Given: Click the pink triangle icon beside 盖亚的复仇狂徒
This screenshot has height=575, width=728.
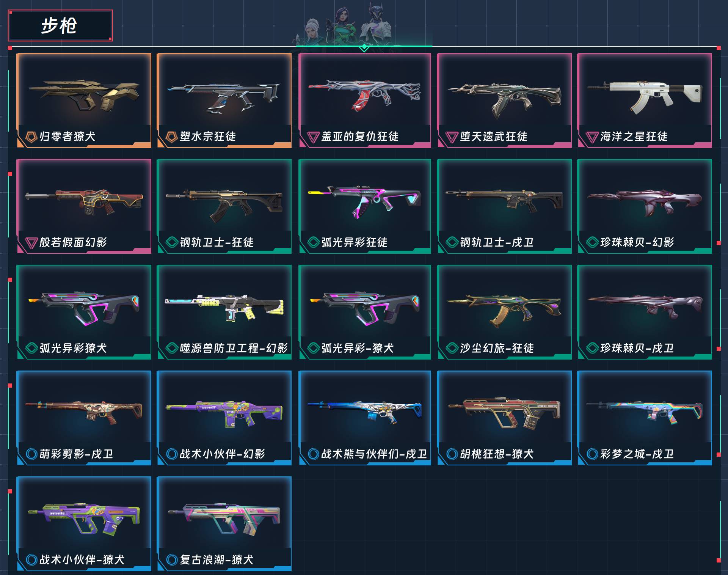Looking at the screenshot, I should [x=313, y=137].
